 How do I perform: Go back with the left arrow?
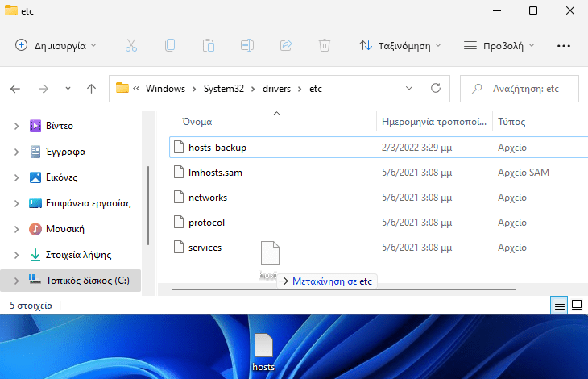pyautogui.click(x=15, y=89)
